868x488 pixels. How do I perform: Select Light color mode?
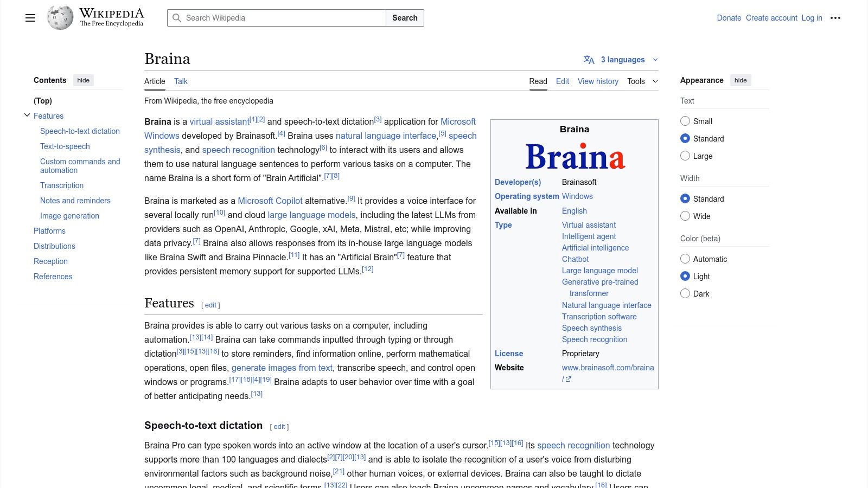(x=685, y=276)
